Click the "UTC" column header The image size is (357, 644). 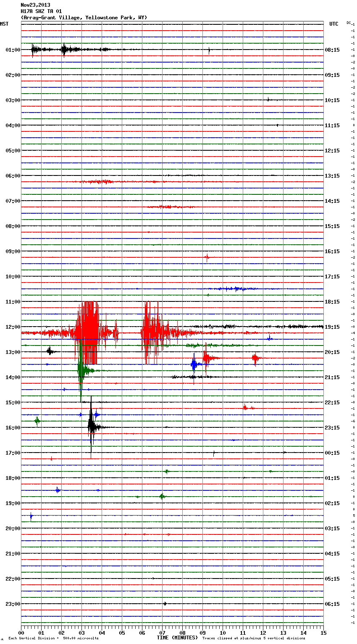[x=333, y=24]
